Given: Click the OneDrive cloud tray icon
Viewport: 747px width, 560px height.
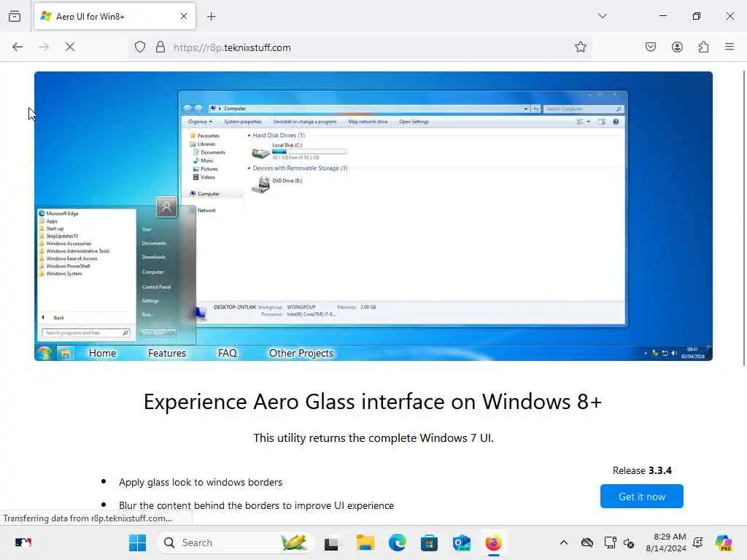Looking at the screenshot, I should pos(587,542).
